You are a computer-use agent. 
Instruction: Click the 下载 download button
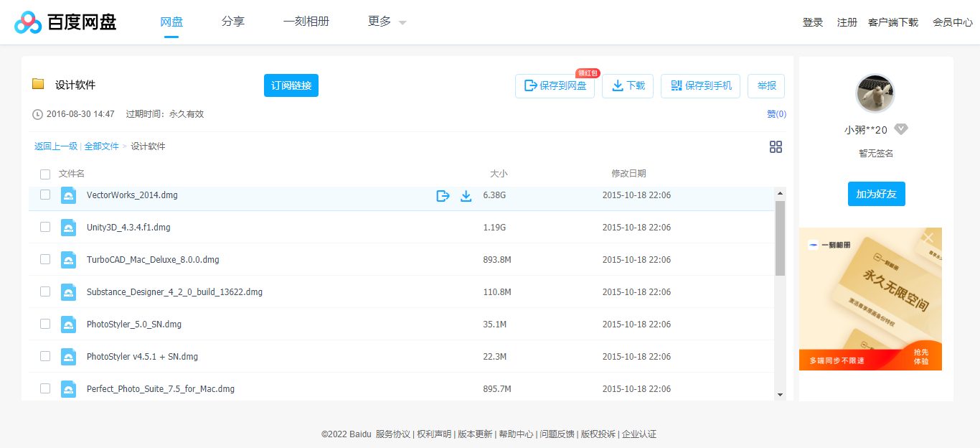point(627,85)
